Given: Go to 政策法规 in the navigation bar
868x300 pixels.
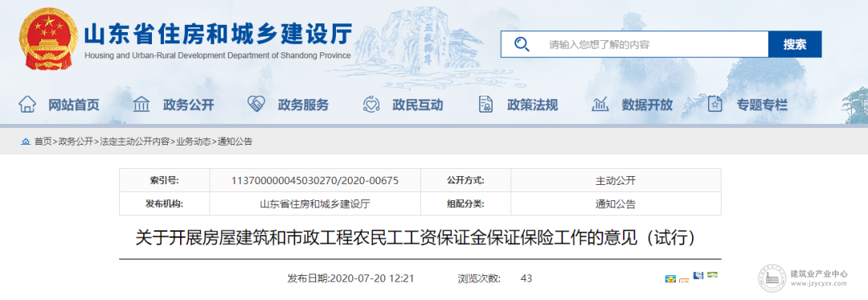Looking at the screenshot, I should coord(533,105).
